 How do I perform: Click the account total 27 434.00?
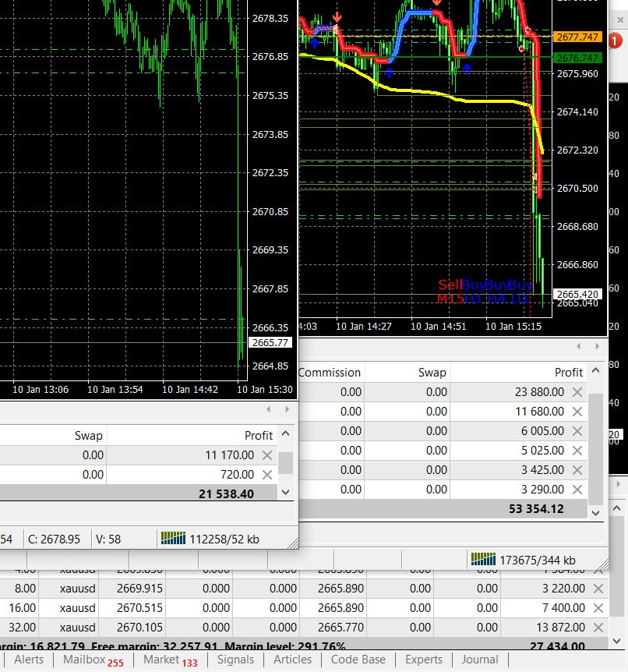[557, 646]
